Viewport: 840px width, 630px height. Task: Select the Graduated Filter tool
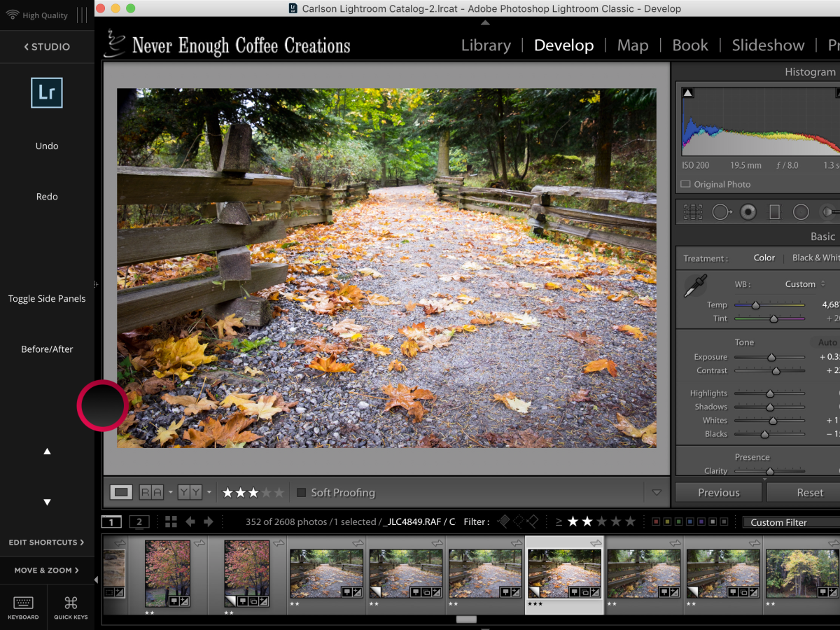click(774, 212)
